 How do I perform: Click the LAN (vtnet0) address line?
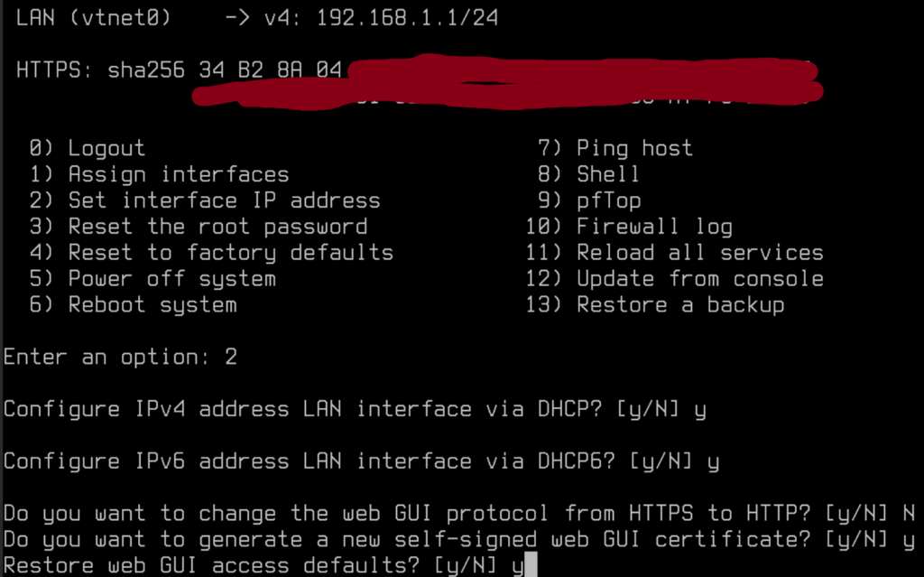point(257,18)
